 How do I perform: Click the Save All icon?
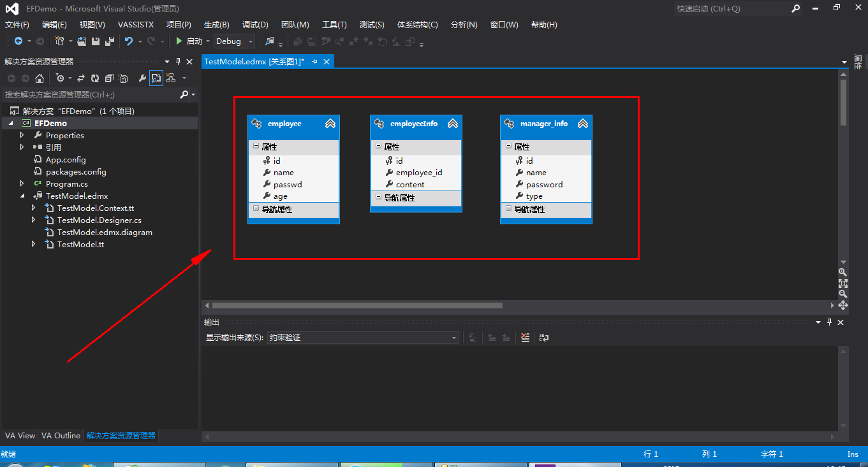pyautogui.click(x=110, y=41)
